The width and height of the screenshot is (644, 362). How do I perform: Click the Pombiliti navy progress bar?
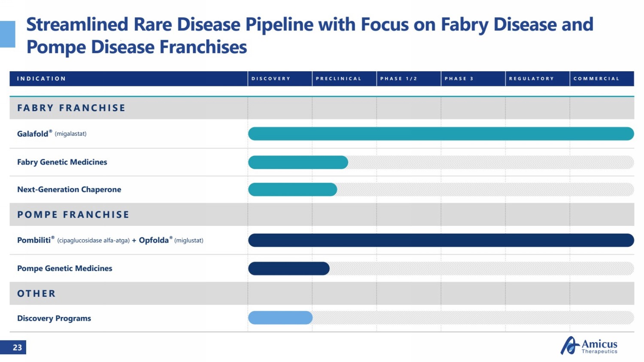coord(441,240)
